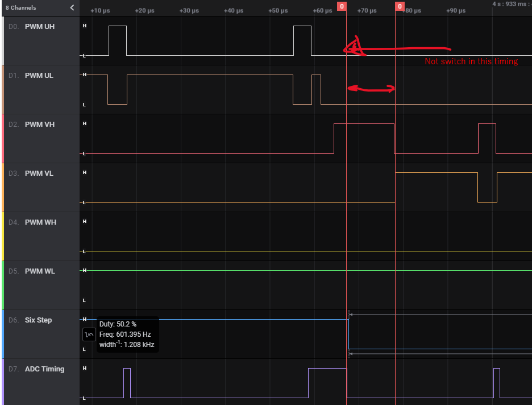The width and height of the screenshot is (532, 405).
Task: Click the +90 µs time ruler label
Action: 456,11
